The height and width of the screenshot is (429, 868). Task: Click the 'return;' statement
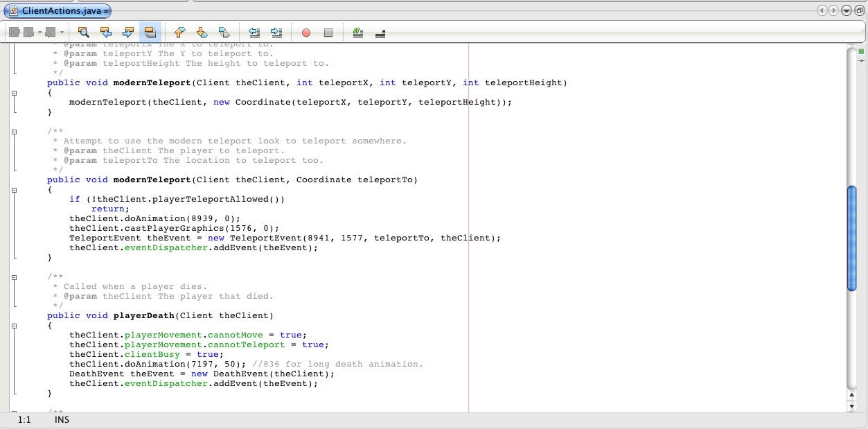click(x=111, y=209)
